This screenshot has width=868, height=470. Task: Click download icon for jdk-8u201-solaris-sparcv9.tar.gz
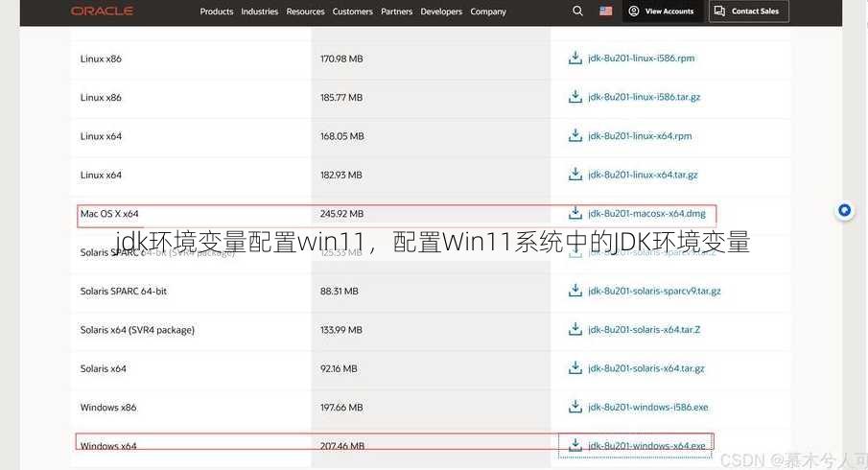[x=575, y=291]
